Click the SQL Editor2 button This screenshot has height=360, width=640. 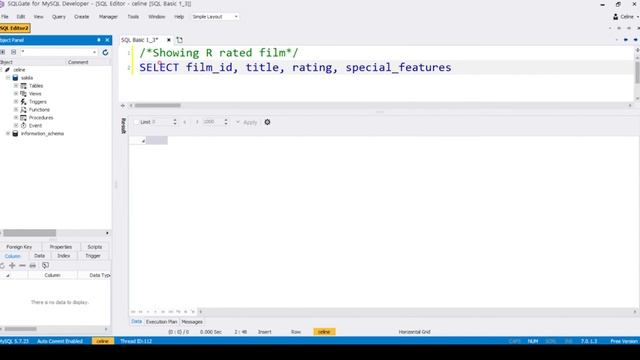pyautogui.click(x=15, y=28)
